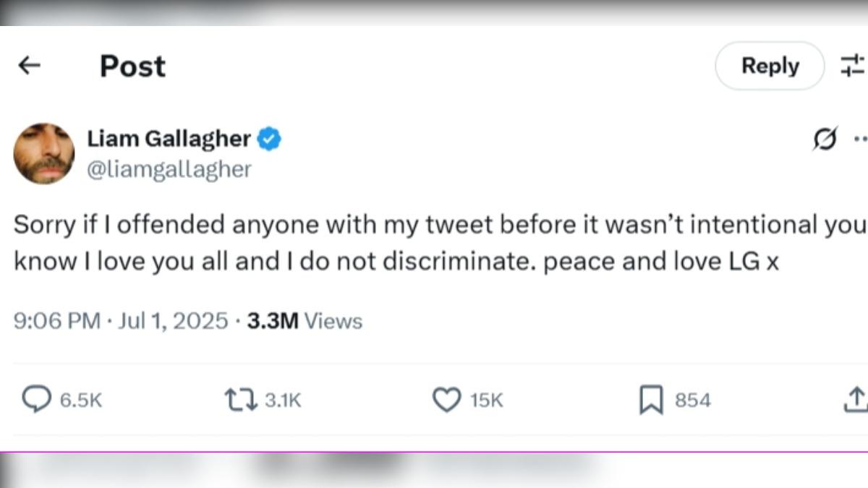Viewport: 868px width, 488px height.
Task: Open Liam Gallagher's profile picture
Action: tap(44, 153)
